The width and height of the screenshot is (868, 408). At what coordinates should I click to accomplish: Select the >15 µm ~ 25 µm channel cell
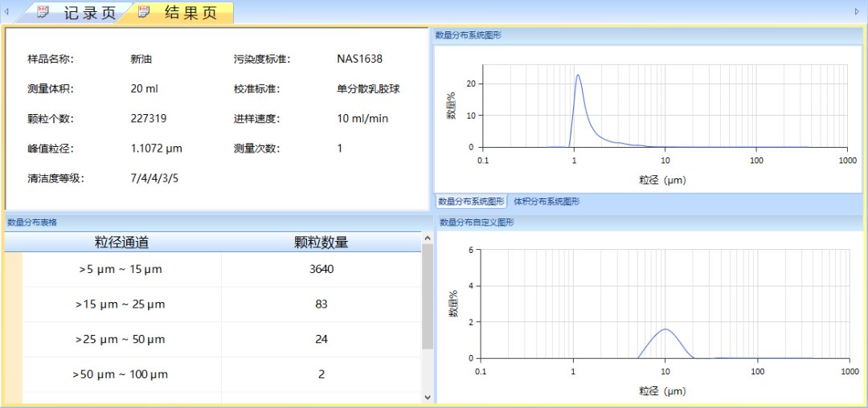point(121,304)
